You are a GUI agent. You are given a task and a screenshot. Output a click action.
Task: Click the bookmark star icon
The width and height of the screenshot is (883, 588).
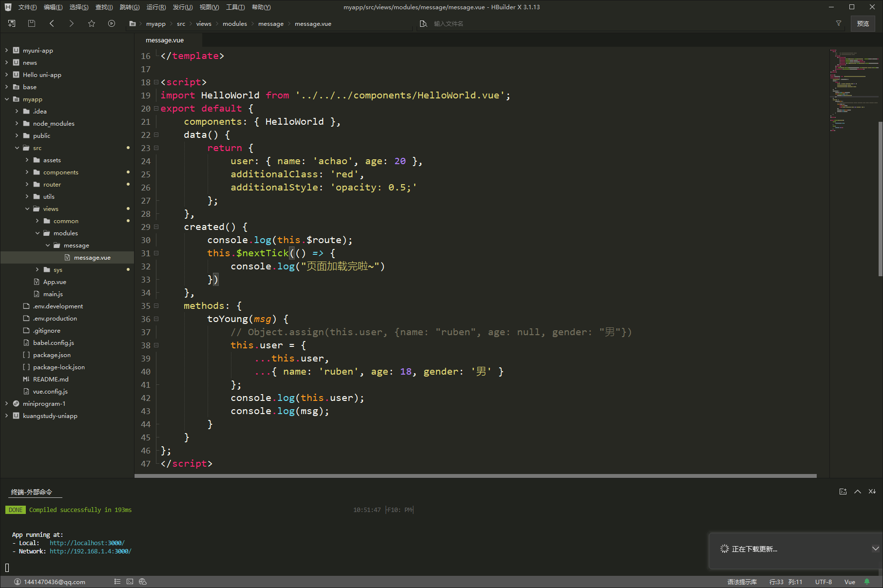tap(92, 23)
